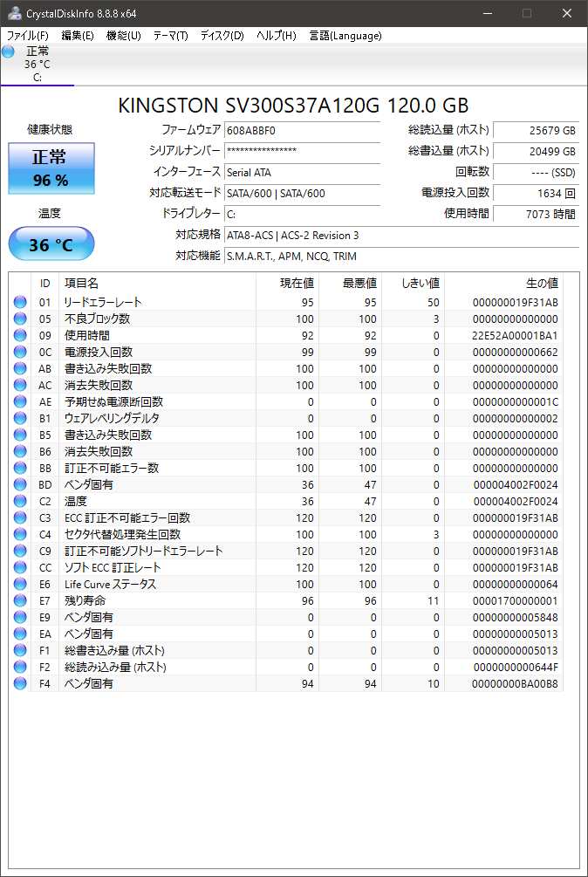Click status orb for 09 使用時間
588x877 pixels.
click(20, 336)
